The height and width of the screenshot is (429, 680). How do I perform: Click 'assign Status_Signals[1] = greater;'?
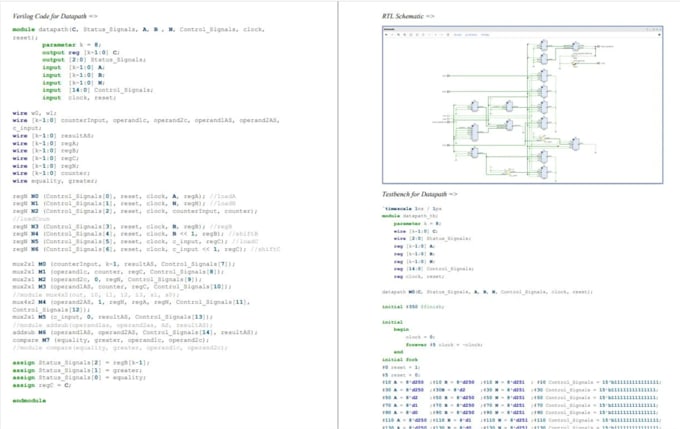(x=77, y=370)
